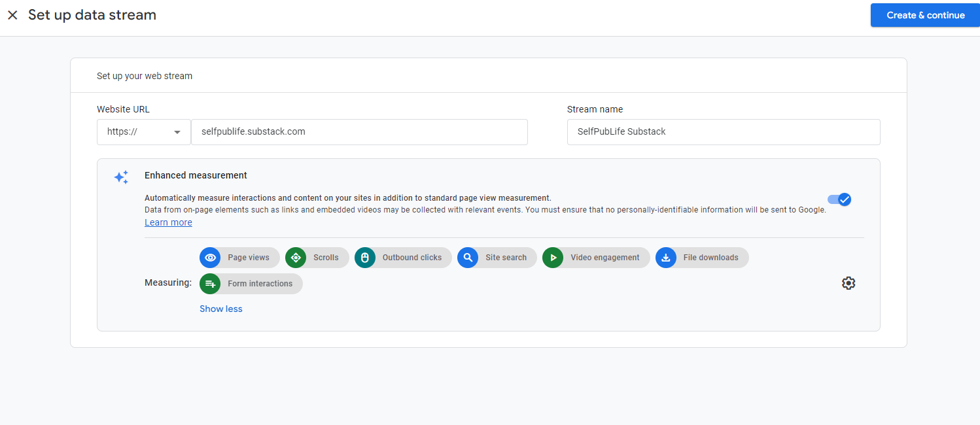The height and width of the screenshot is (425, 980).
Task: Click the Stream name input field
Action: coord(724,131)
